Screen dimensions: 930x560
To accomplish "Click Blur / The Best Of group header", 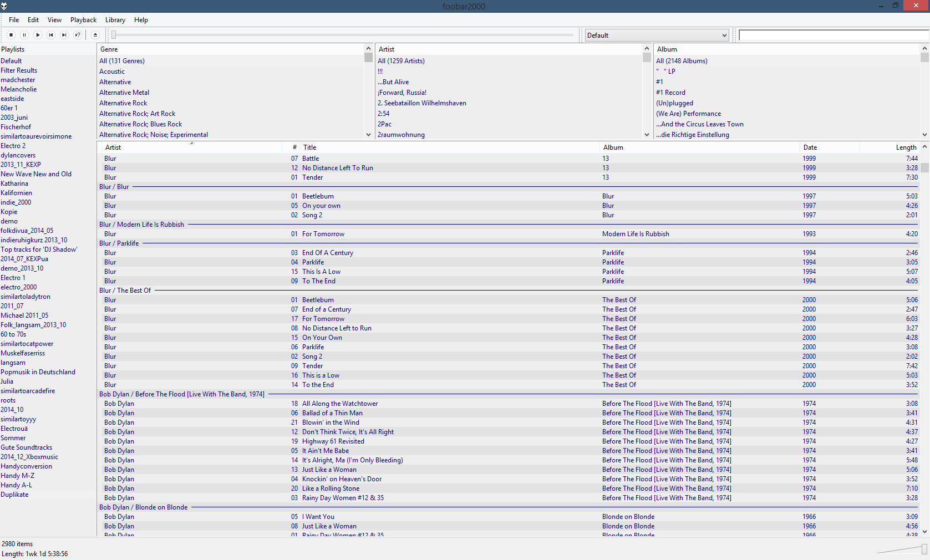I will 509,291.
